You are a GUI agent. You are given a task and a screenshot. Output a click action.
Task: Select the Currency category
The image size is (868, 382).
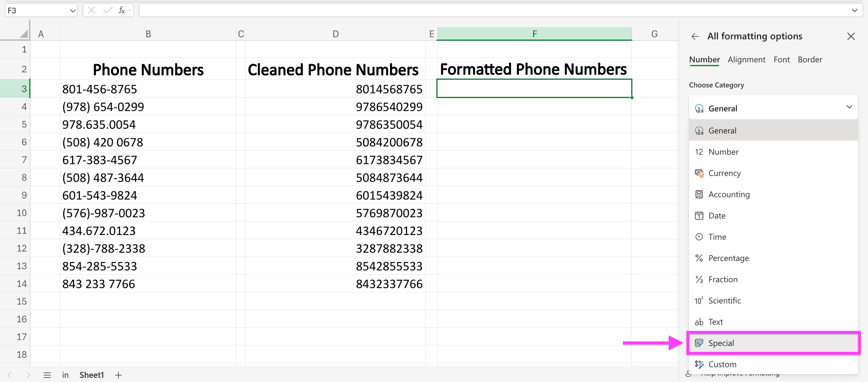click(x=773, y=173)
